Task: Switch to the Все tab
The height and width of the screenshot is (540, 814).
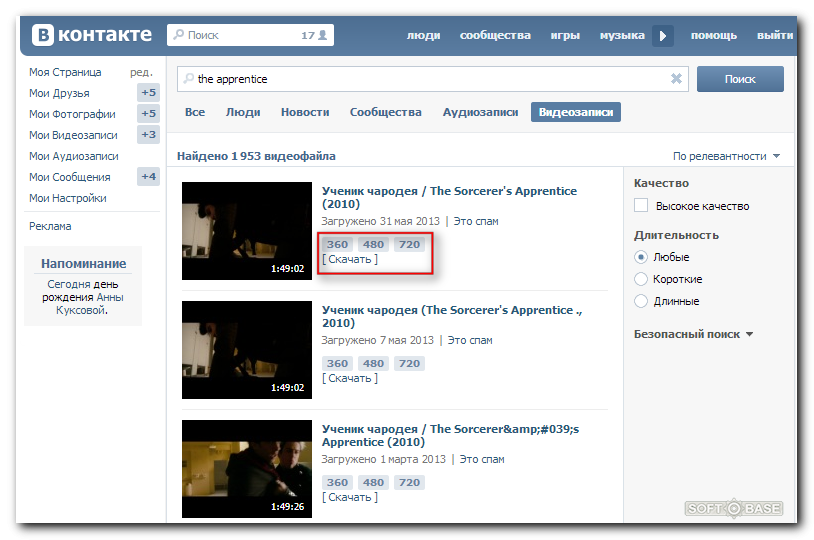Action: point(195,112)
